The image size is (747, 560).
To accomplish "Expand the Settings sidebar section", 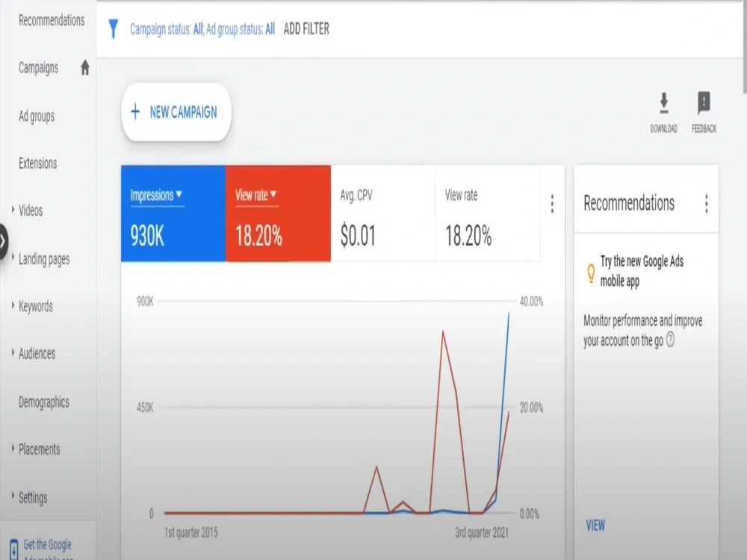I will [x=13, y=497].
